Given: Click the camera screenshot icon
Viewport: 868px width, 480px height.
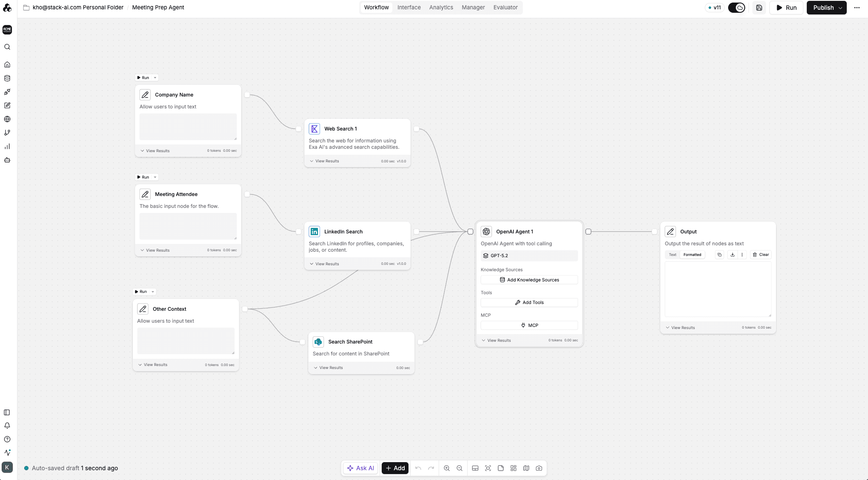Looking at the screenshot, I should [539, 468].
